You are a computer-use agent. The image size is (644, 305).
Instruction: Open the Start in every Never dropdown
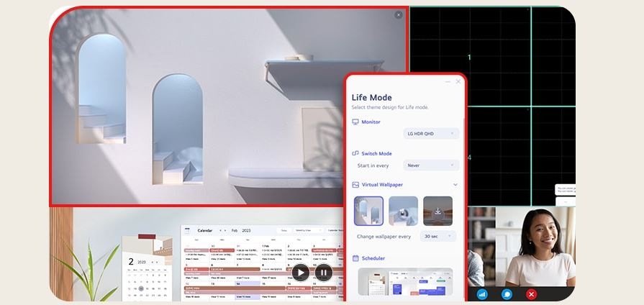(x=431, y=165)
